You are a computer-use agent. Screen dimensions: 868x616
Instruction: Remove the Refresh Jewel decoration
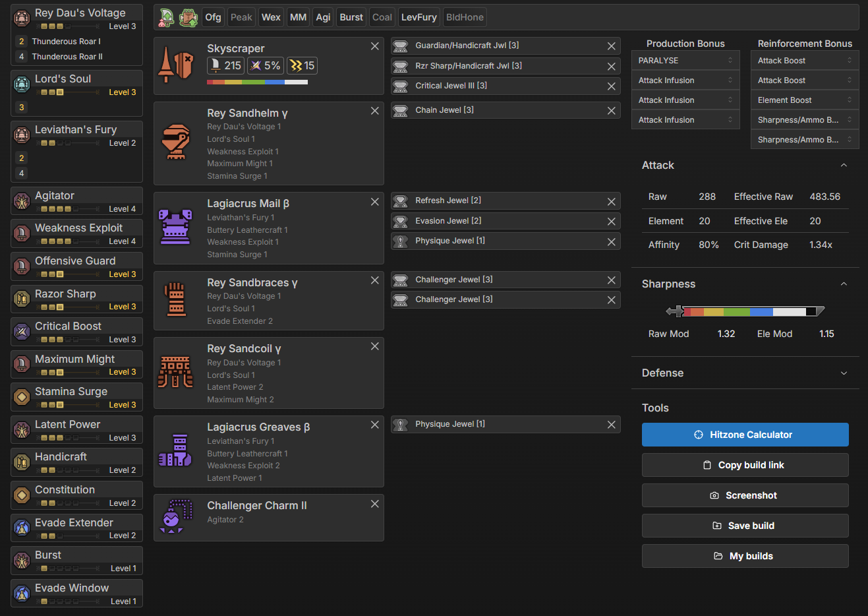click(612, 201)
